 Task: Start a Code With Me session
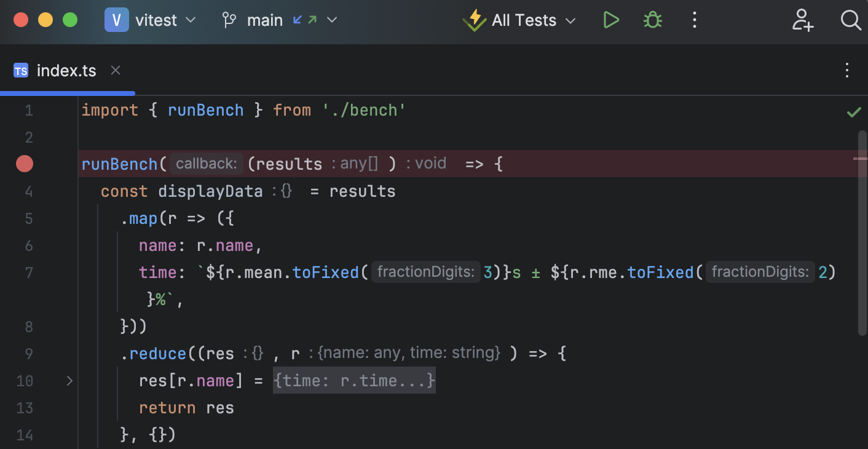click(803, 20)
